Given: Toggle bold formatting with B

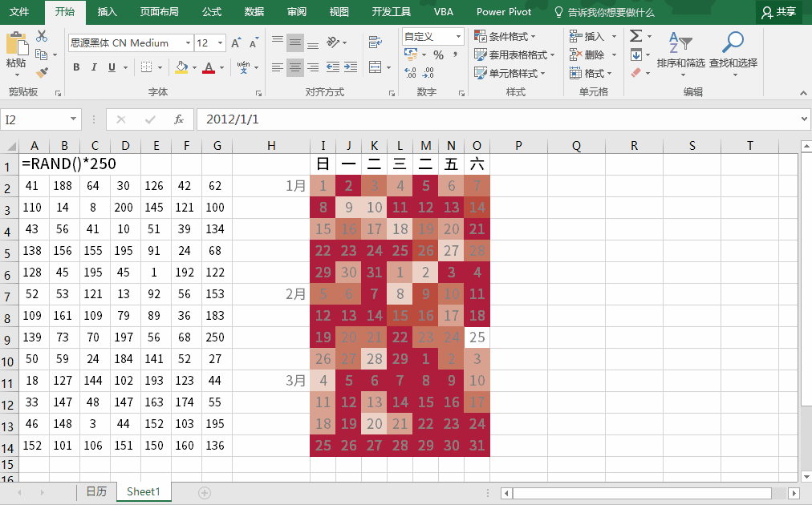Looking at the screenshot, I should coord(76,67).
